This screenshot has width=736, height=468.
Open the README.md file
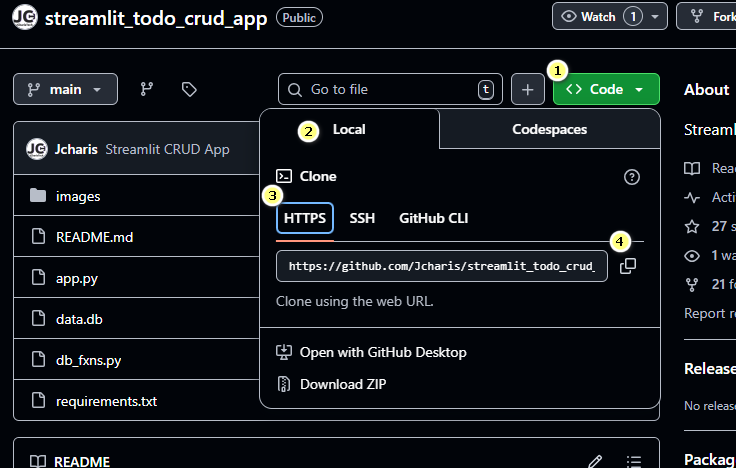click(94, 237)
